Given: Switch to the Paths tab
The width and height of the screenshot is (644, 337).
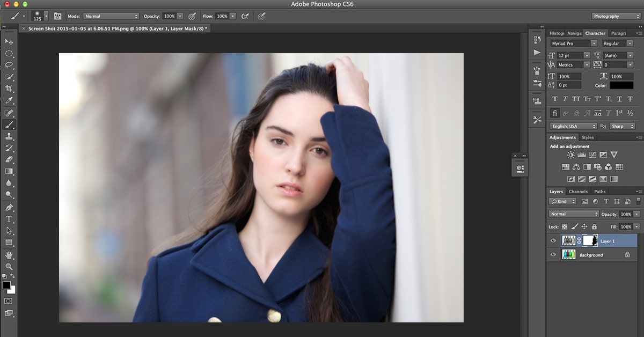Looking at the screenshot, I should click(599, 192).
